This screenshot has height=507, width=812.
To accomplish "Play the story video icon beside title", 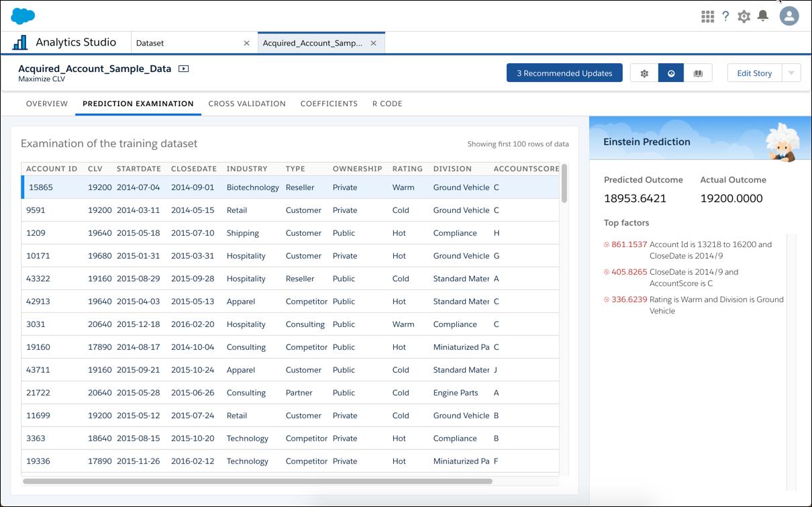I will click(x=183, y=68).
